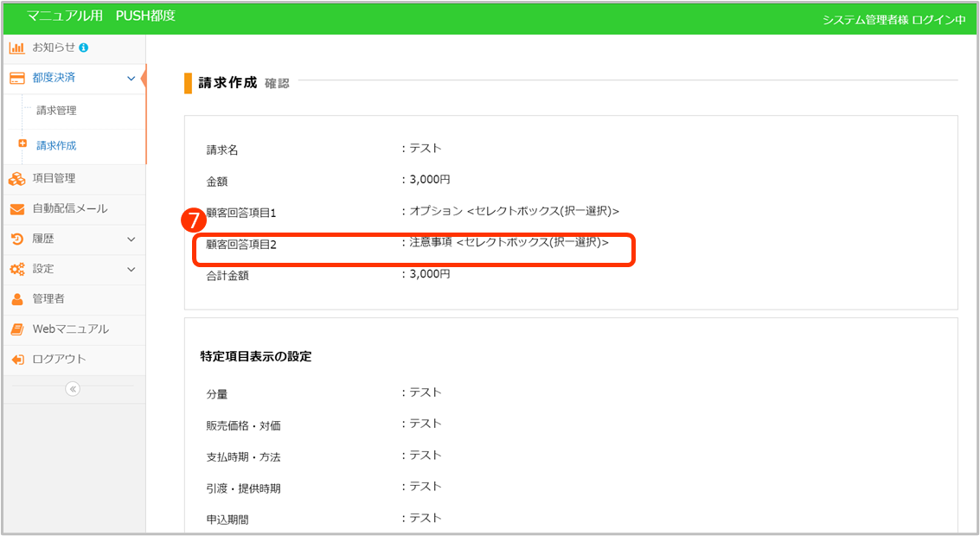Click the 履歴 history clock icon

(x=16, y=239)
